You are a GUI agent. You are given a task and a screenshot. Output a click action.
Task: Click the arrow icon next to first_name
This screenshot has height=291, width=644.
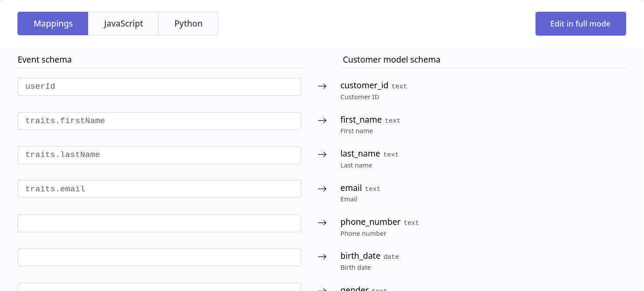tap(322, 121)
